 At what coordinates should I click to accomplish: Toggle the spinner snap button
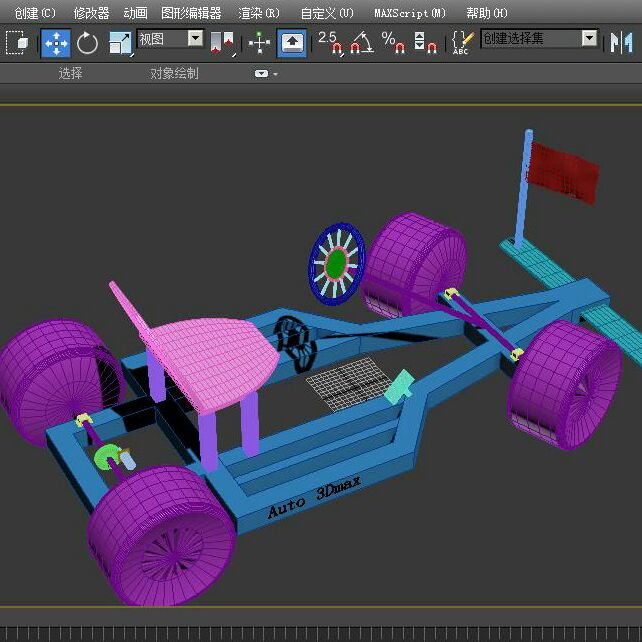pyautogui.click(x=425, y=43)
